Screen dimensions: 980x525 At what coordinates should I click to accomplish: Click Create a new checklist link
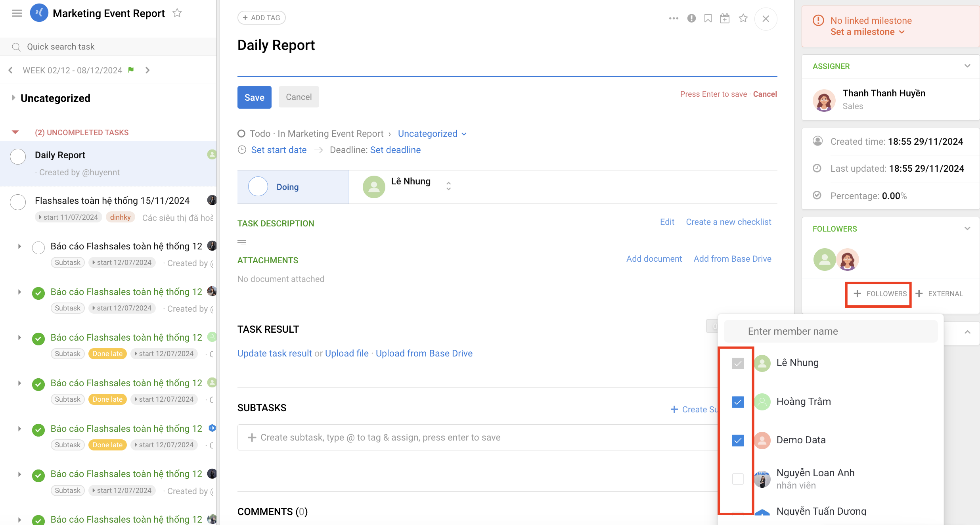click(728, 222)
